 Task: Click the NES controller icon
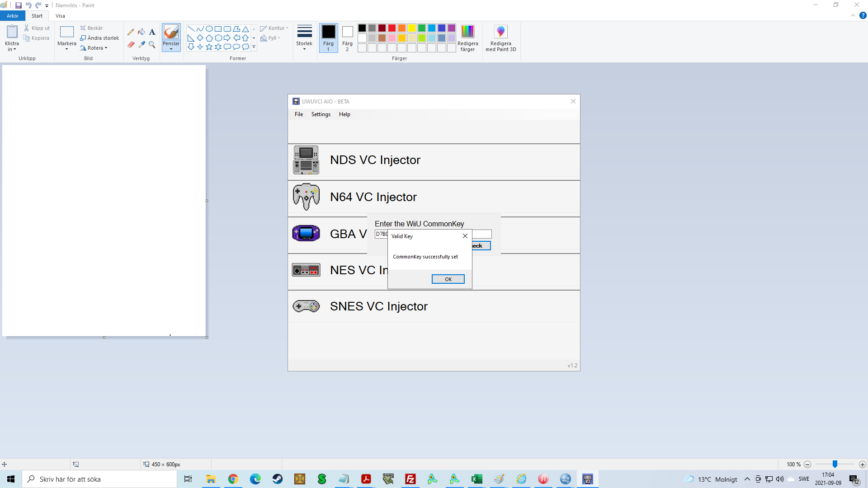click(306, 270)
